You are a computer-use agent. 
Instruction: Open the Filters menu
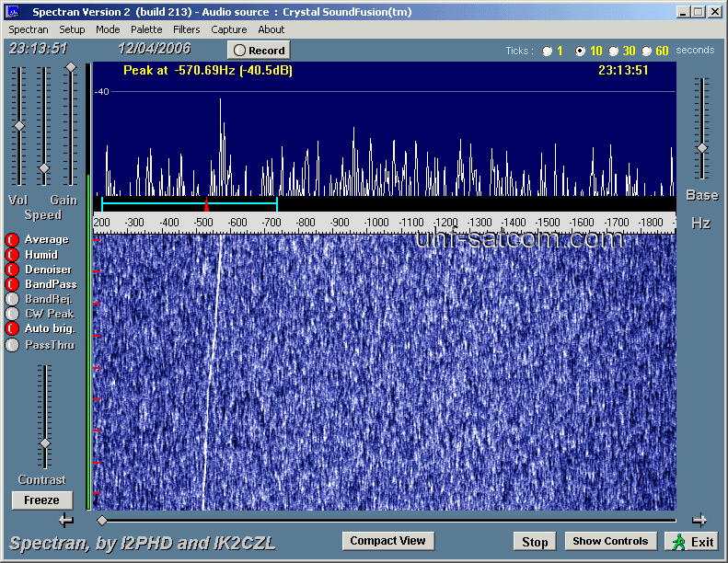[187, 29]
